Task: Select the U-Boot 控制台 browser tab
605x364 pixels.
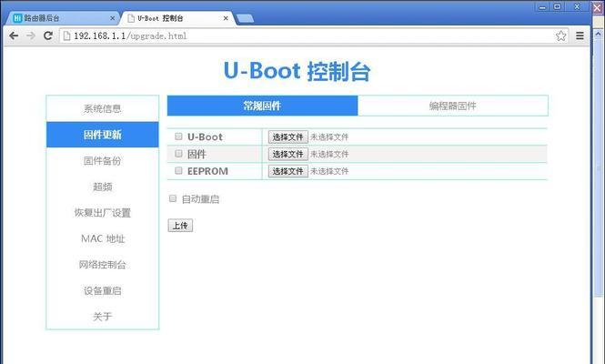Action: [x=176, y=18]
